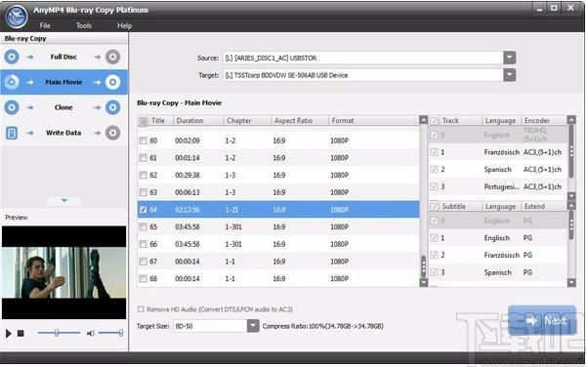
Task: Sort titles by Chapter column header
Action: 247,121
